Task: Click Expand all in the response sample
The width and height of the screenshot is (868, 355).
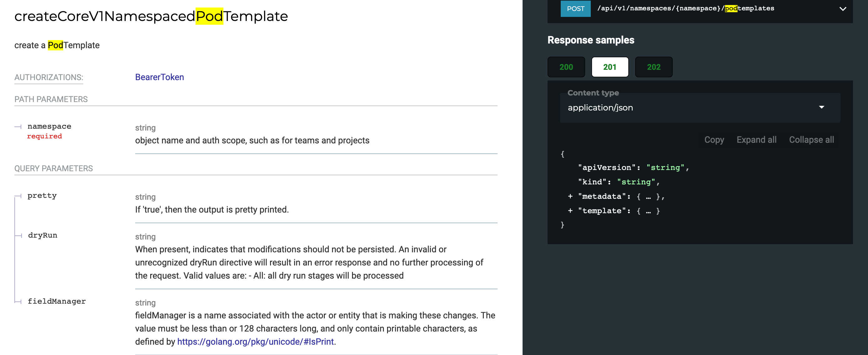Action: click(x=757, y=140)
